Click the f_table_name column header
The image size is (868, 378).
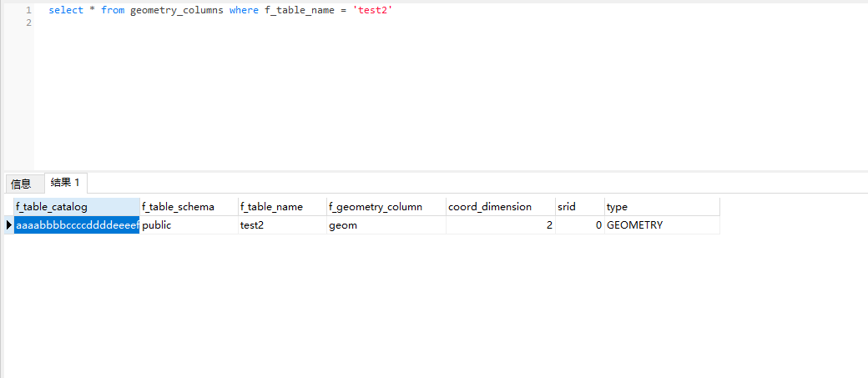click(283, 207)
